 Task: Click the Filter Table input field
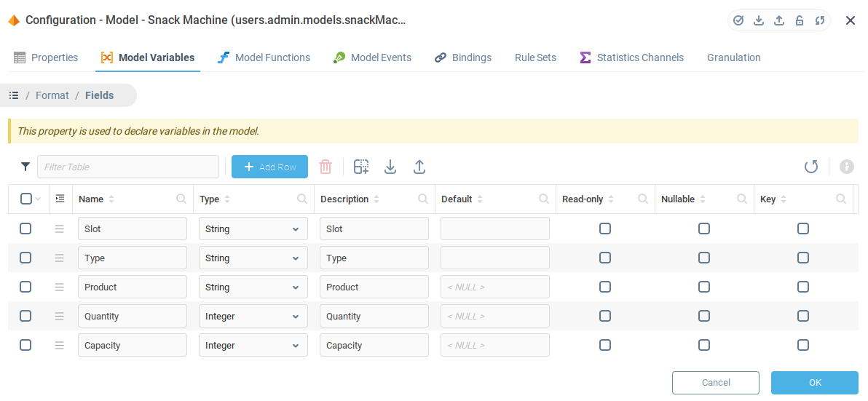pos(128,167)
